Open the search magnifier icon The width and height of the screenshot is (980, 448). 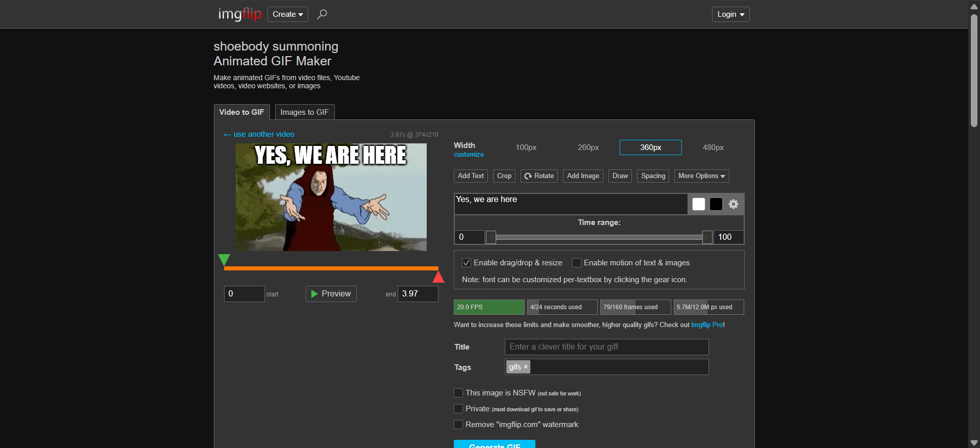point(322,14)
